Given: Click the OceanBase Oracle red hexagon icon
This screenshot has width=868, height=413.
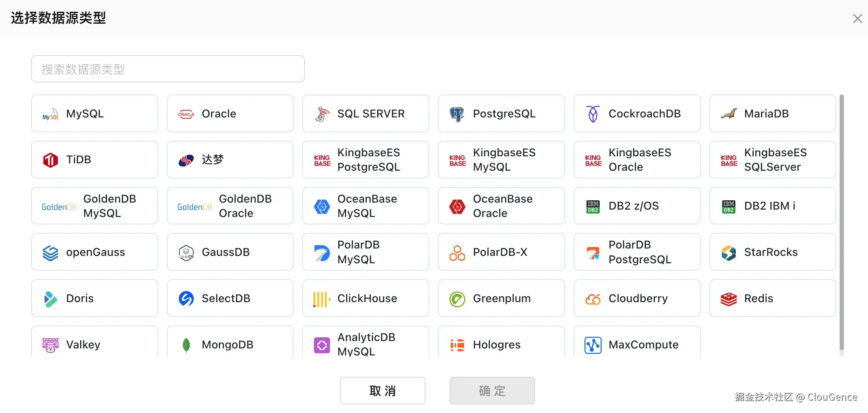Looking at the screenshot, I should [457, 206].
